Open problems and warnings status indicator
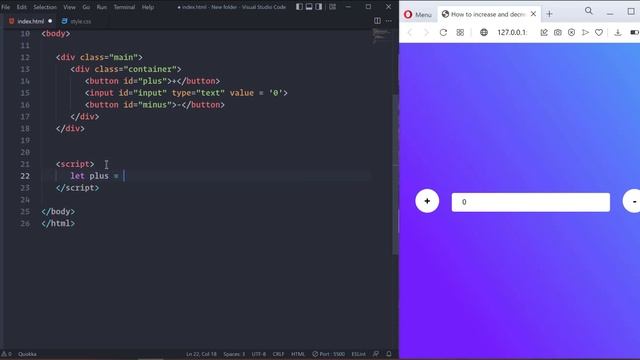640x360 pixels. (x=7, y=354)
